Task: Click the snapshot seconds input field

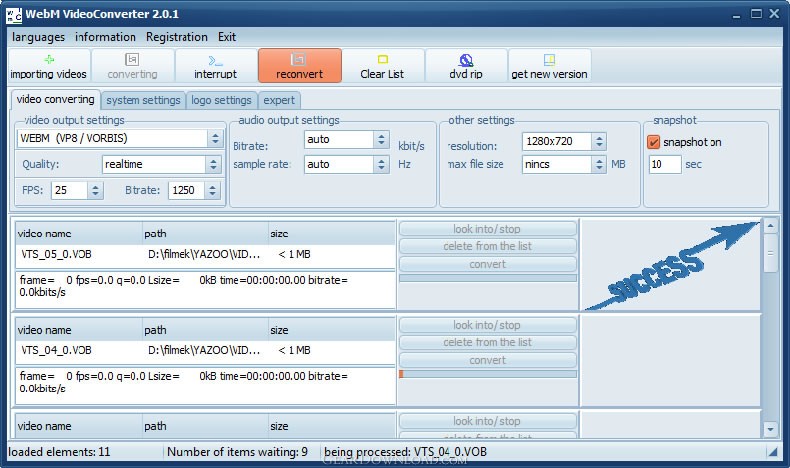Action: [x=665, y=164]
